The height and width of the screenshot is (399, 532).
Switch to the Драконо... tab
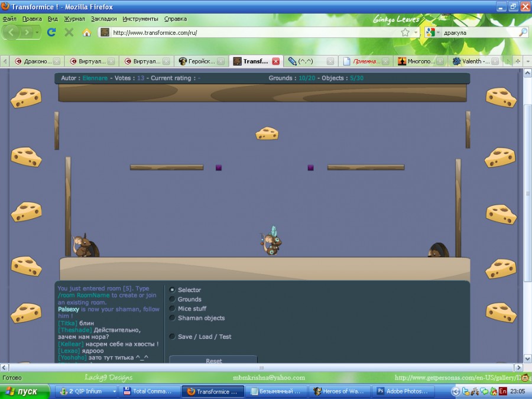tap(37, 61)
